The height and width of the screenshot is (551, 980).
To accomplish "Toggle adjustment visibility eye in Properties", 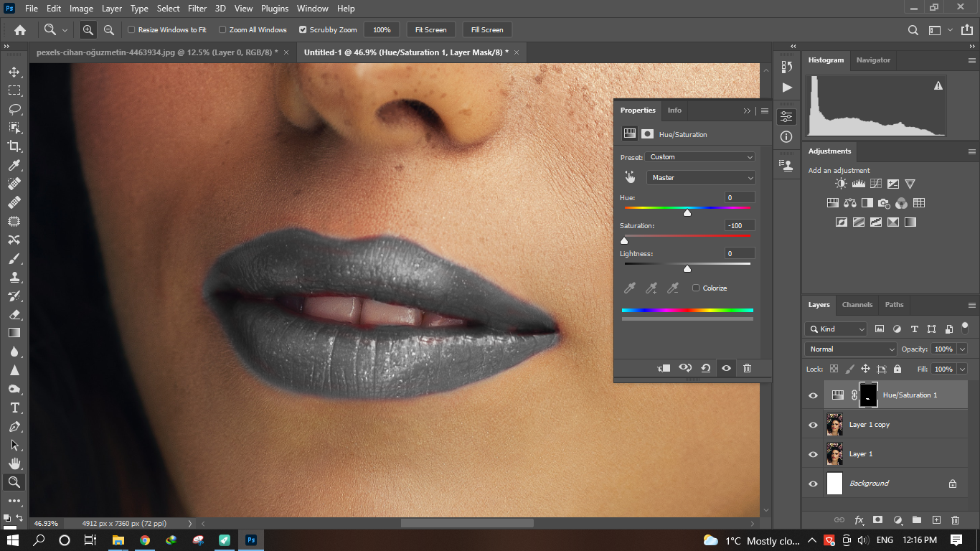I will pos(726,368).
